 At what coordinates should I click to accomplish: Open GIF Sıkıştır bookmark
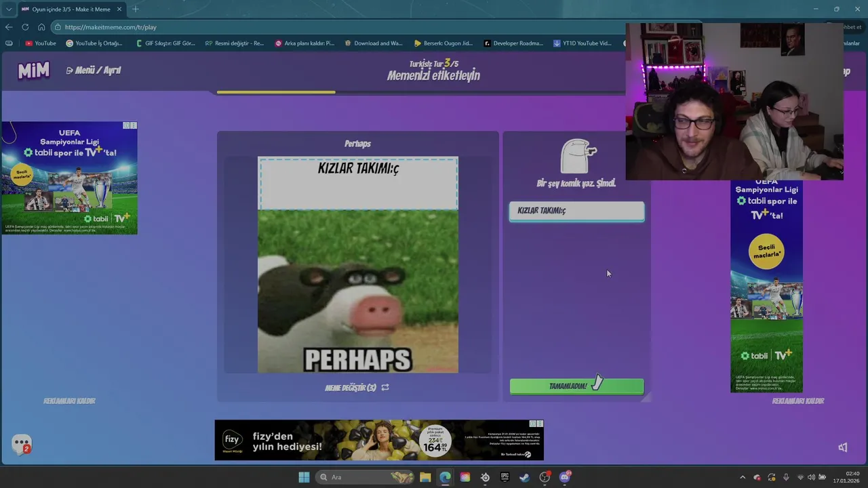coord(165,43)
